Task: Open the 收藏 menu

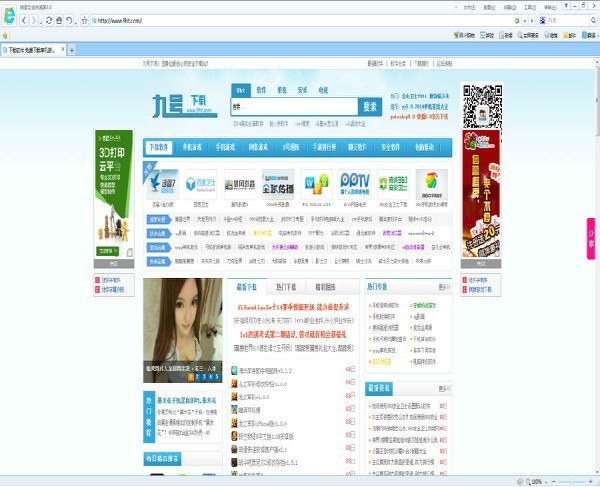Action: tap(509, 7)
